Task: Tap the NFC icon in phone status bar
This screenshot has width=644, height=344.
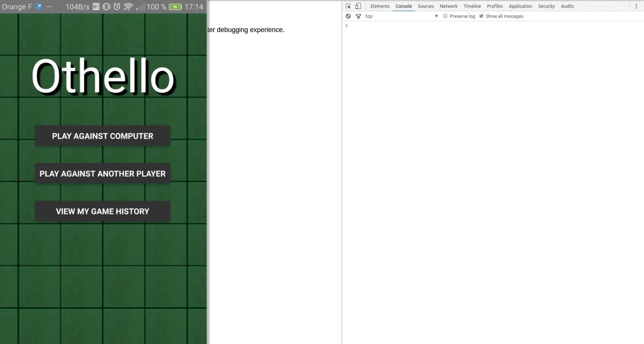Action: [96, 7]
